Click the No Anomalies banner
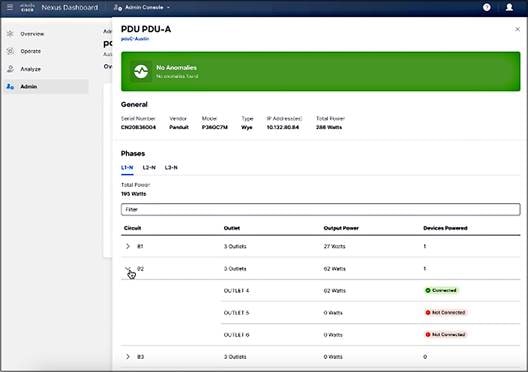This screenshot has height=372, width=528. coord(321,71)
